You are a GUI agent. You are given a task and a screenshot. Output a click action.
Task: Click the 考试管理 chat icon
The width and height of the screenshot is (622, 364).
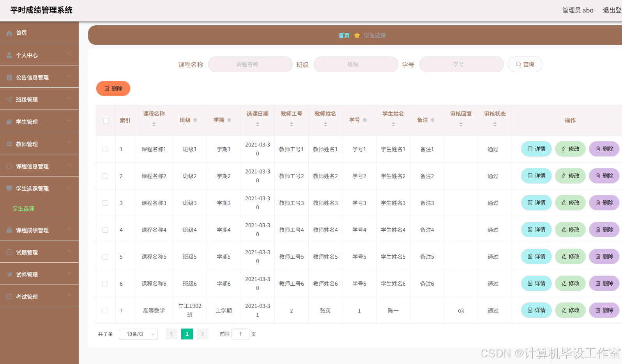coord(9,297)
